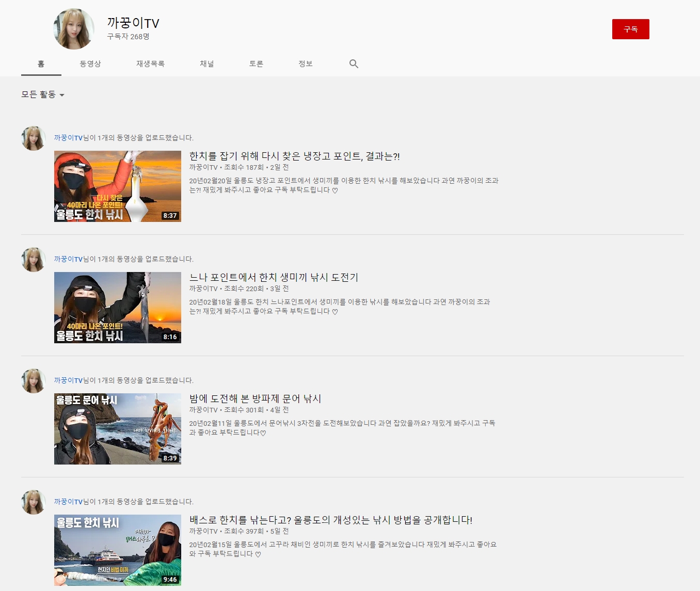Go to the 채널 tab

[x=207, y=64]
